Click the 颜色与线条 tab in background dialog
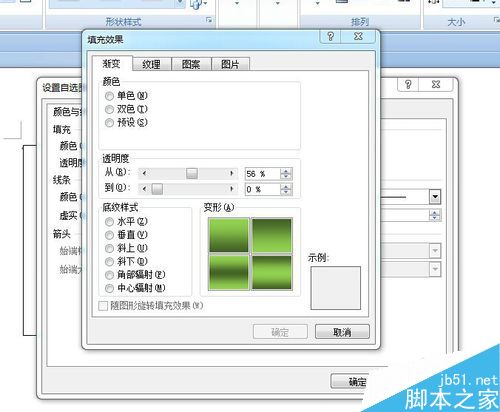Viewport: 500px width, 412px height. [68, 112]
